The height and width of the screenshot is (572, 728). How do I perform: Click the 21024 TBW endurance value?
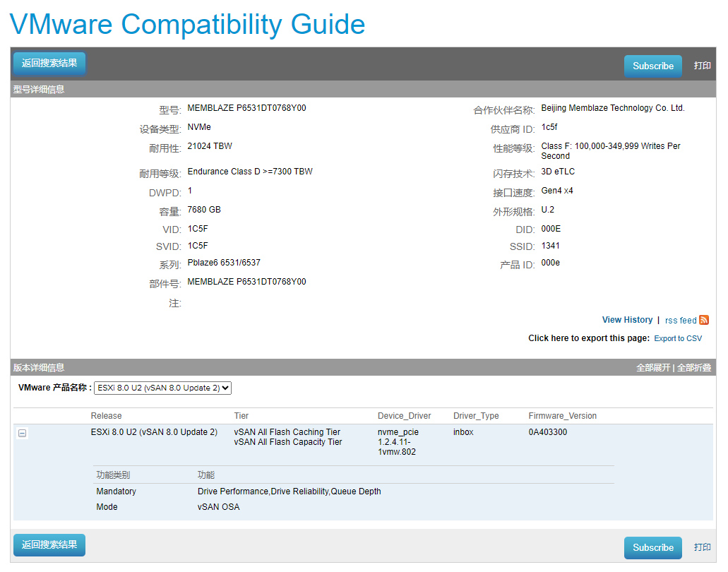pos(210,145)
